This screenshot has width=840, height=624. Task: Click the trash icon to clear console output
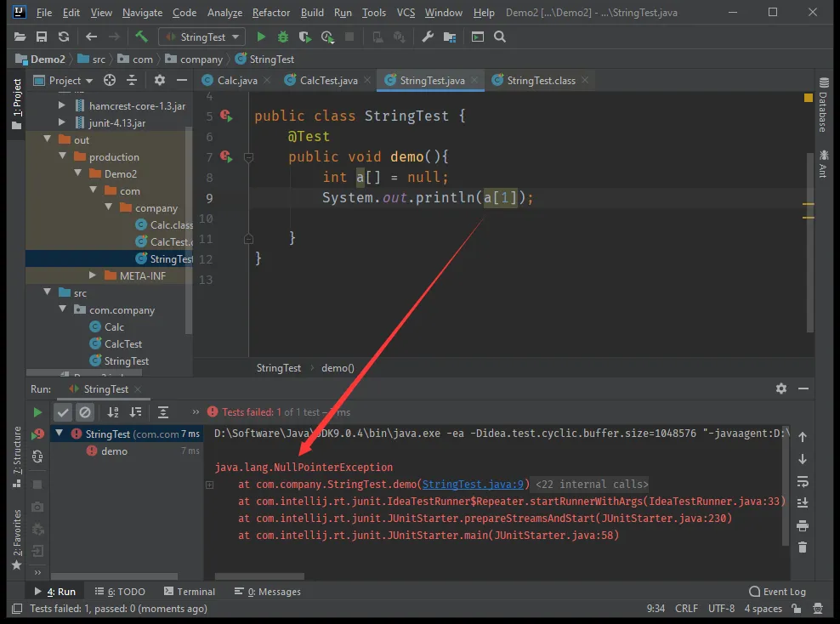tap(802, 547)
